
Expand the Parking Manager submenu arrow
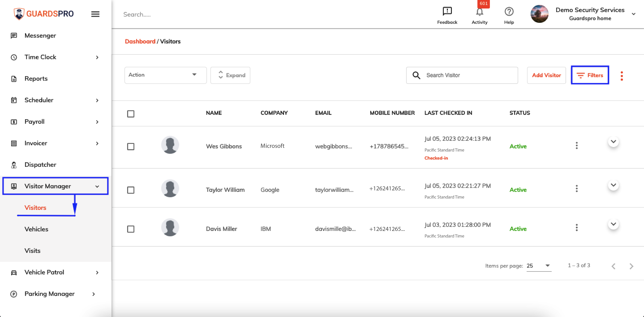point(94,294)
